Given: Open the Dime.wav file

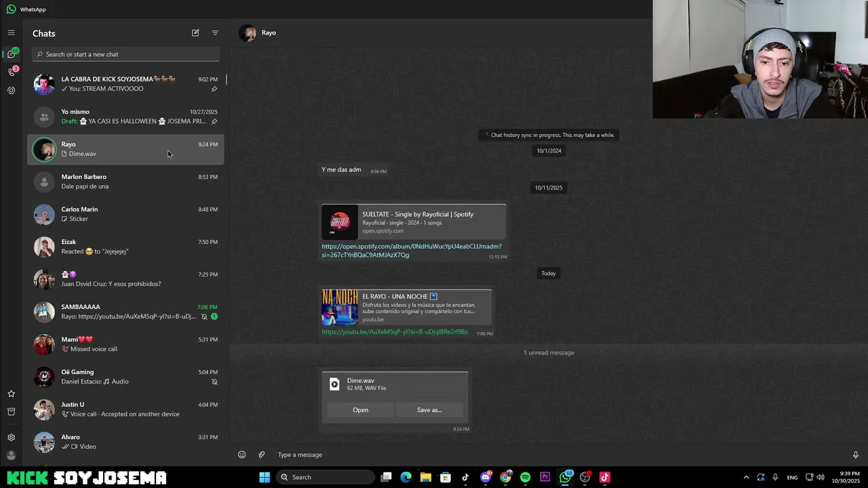Looking at the screenshot, I should (361, 410).
